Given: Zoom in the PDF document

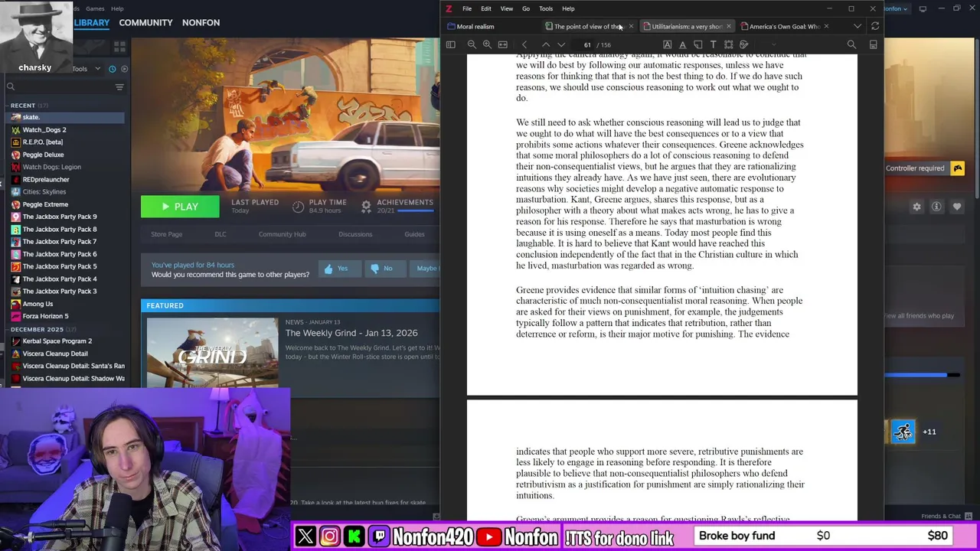Looking at the screenshot, I should click(x=487, y=44).
